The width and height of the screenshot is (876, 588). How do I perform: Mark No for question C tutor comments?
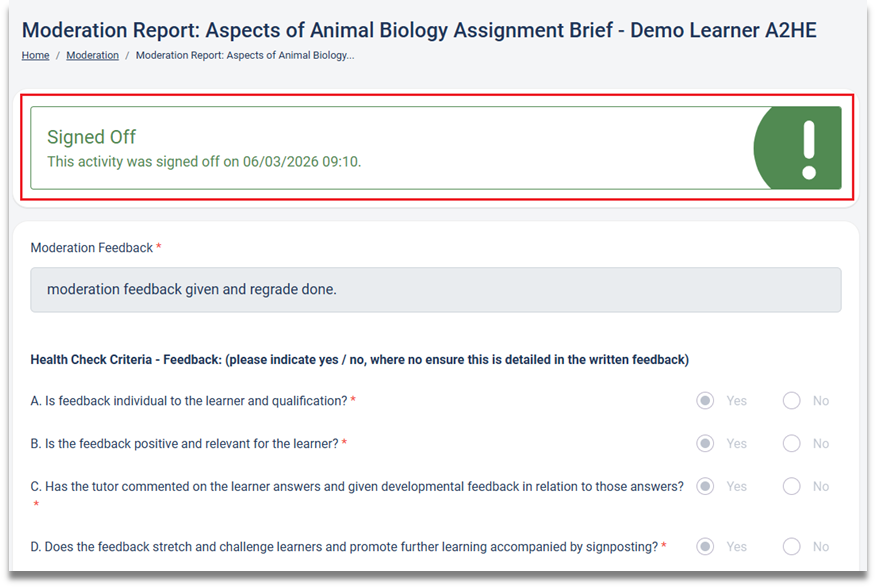click(792, 486)
